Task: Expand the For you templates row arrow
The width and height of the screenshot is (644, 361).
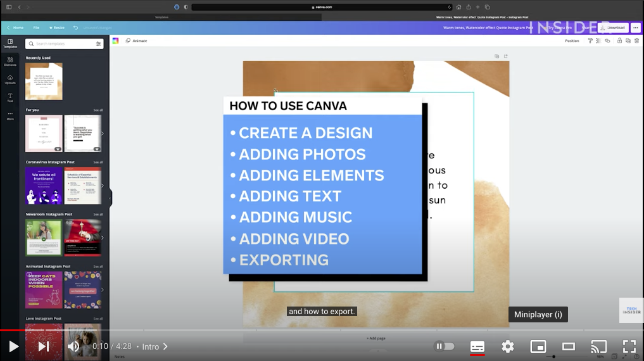Action: pos(103,134)
